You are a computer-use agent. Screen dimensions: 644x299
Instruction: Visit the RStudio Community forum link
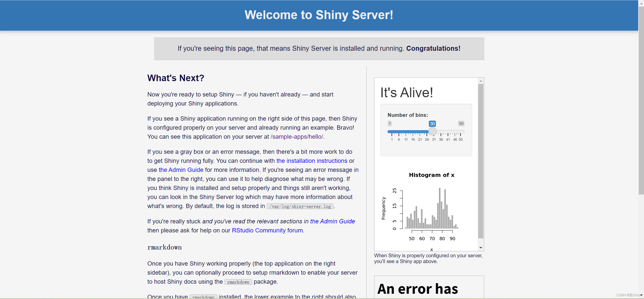coord(267,230)
